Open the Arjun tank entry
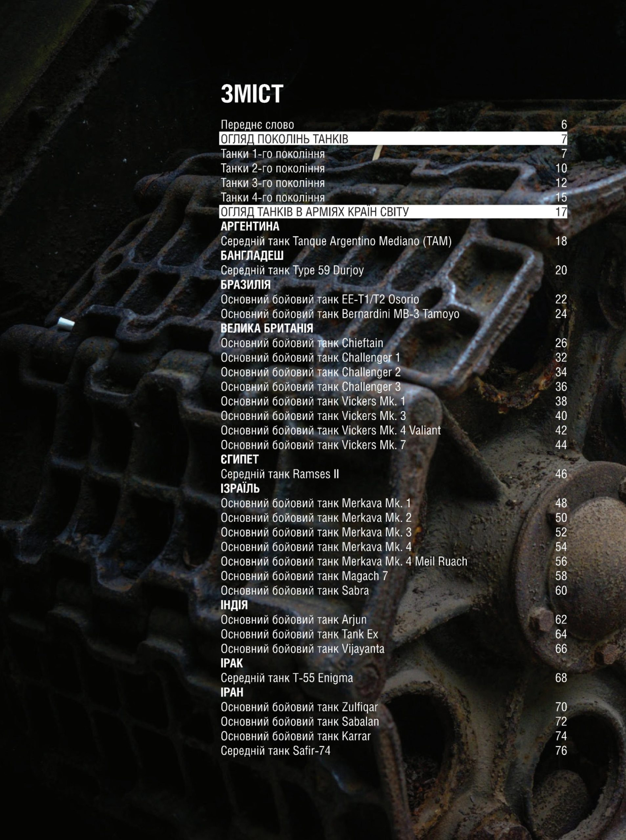 pyautogui.click(x=293, y=620)
